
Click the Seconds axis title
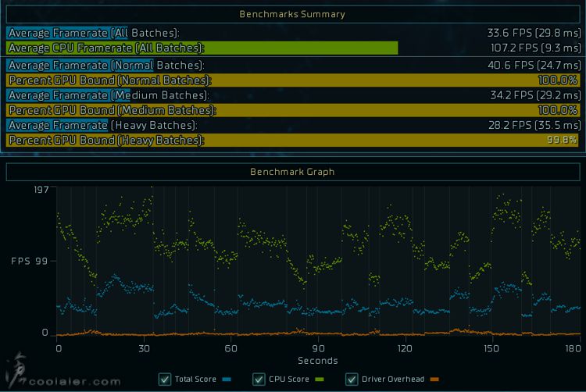click(318, 361)
